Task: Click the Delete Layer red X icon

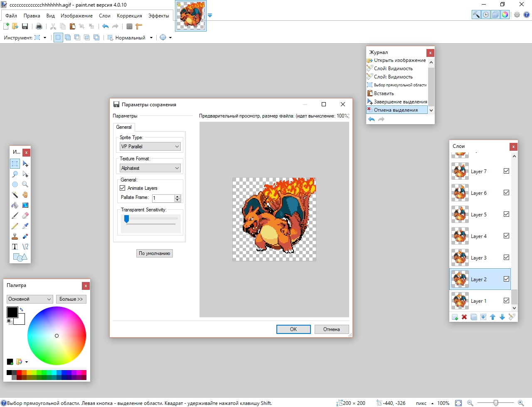Action: pos(464,317)
